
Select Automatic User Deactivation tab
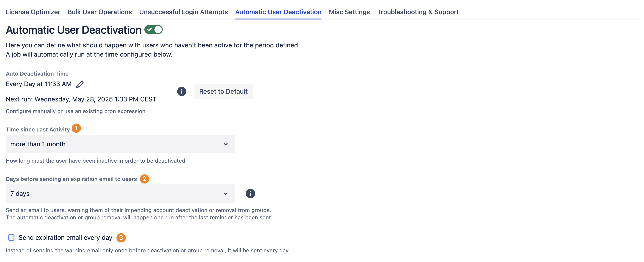click(278, 12)
